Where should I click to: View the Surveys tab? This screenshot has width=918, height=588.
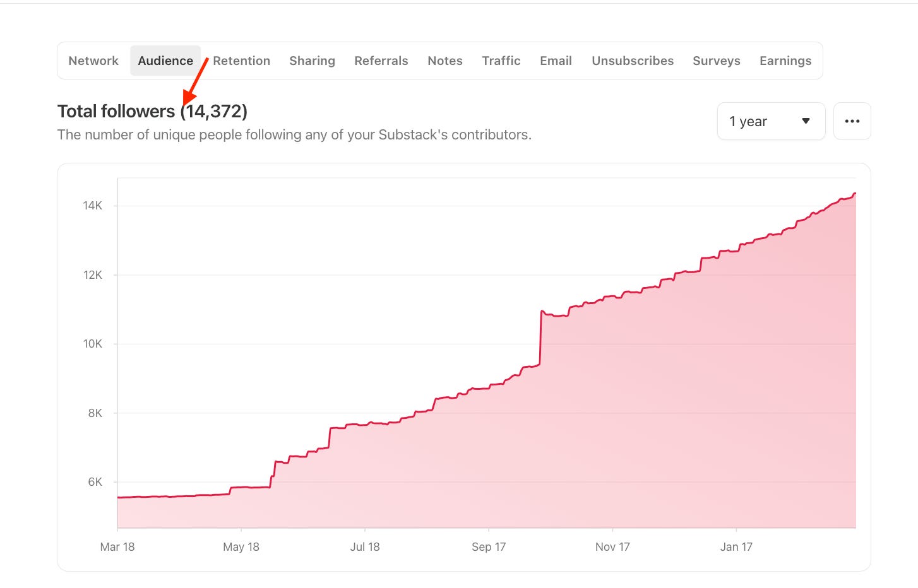[716, 61]
